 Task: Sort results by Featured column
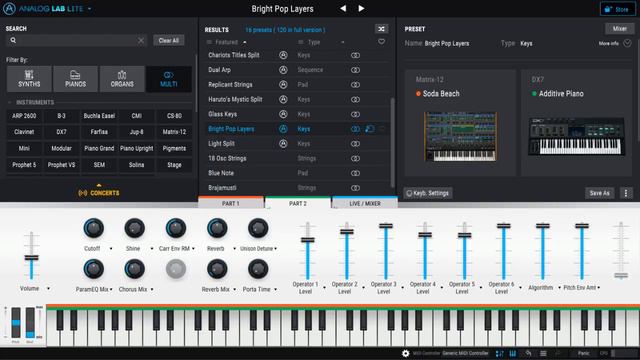[227, 42]
